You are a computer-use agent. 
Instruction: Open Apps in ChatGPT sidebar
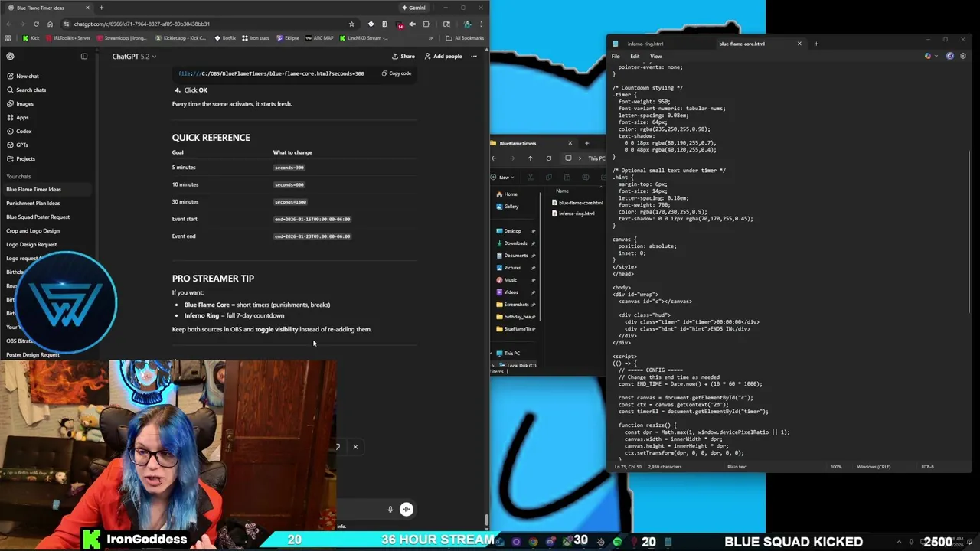click(22, 117)
